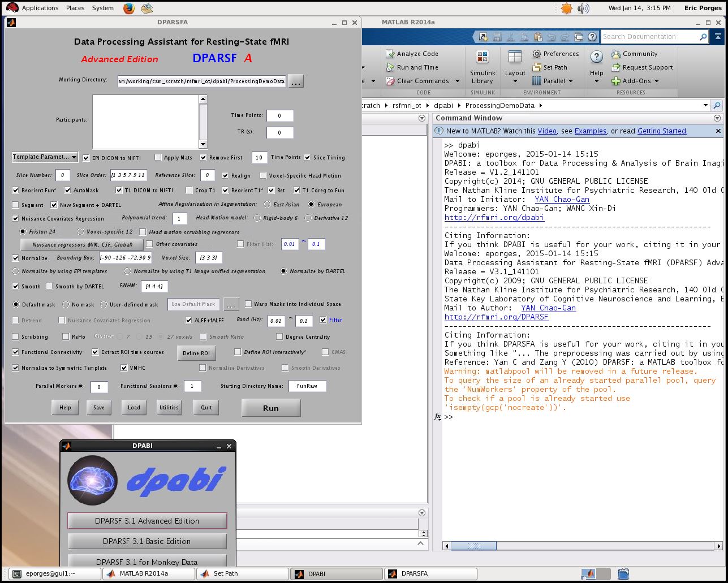Open Command Window actions menu arrow
Screen dimensions: 728x583
click(x=717, y=118)
